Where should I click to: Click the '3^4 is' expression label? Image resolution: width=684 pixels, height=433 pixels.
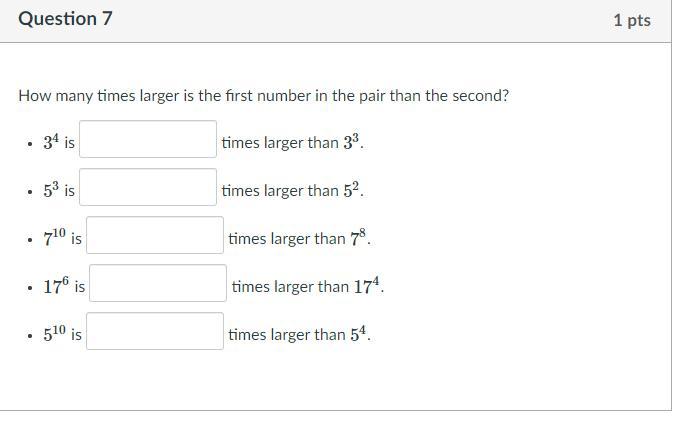(59, 142)
